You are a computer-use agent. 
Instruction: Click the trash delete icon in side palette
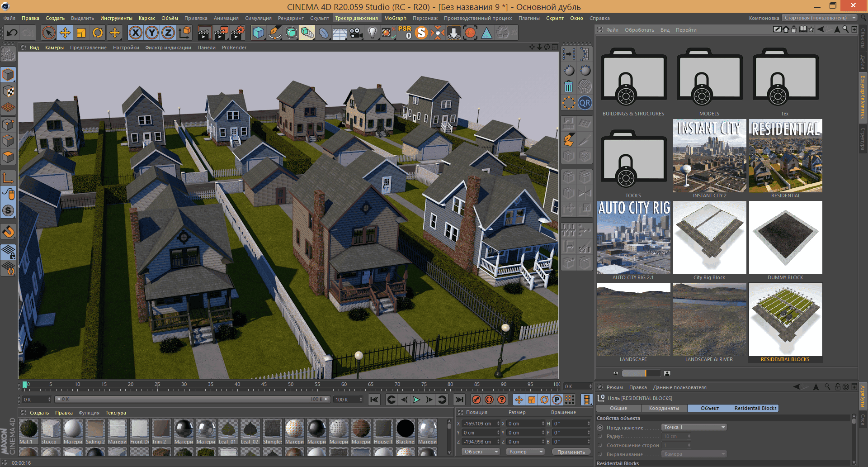[x=569, y=86]
